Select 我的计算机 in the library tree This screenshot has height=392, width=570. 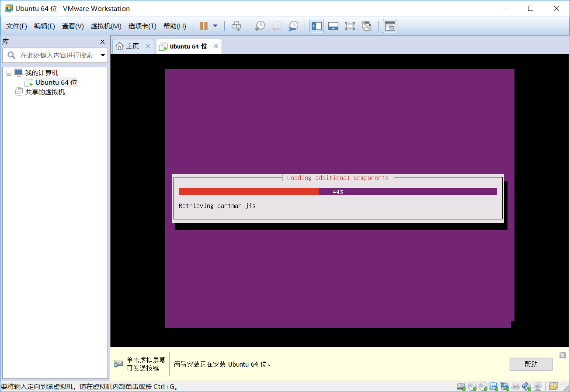pos(42,73)
